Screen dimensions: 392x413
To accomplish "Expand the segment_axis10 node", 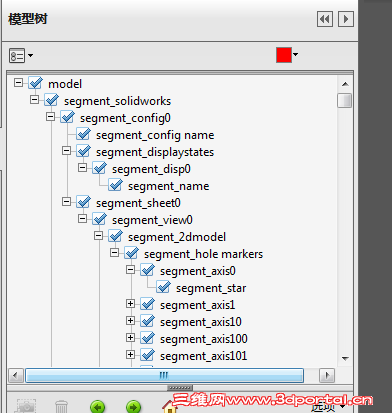I will 130,320.
